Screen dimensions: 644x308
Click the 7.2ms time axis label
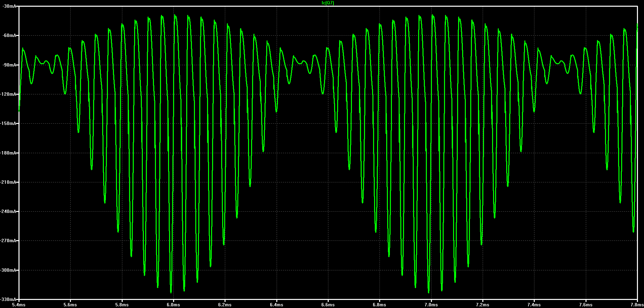click(483, 305)
